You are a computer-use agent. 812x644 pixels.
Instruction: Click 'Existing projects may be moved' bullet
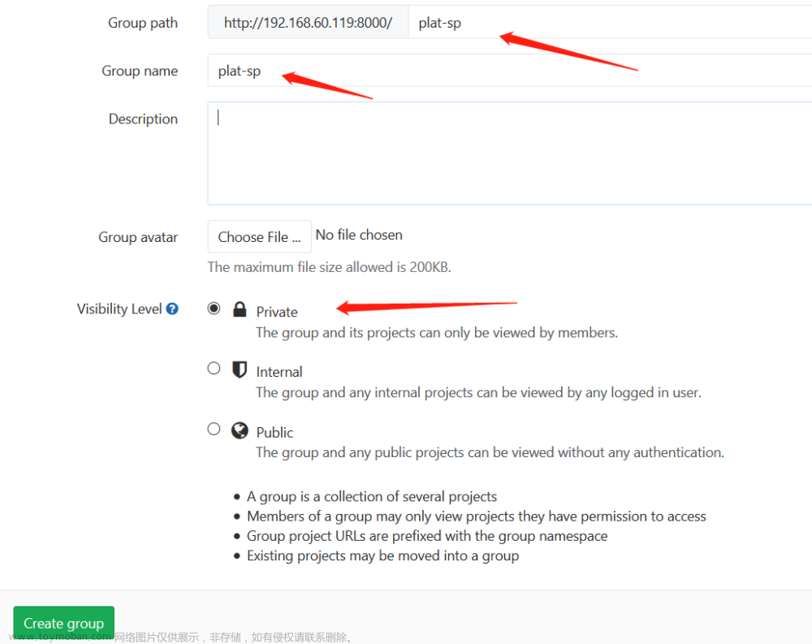(382, 555)
